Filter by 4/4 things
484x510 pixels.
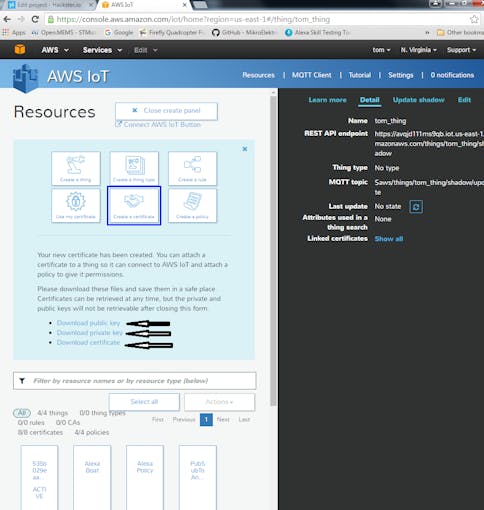[52, 413]
